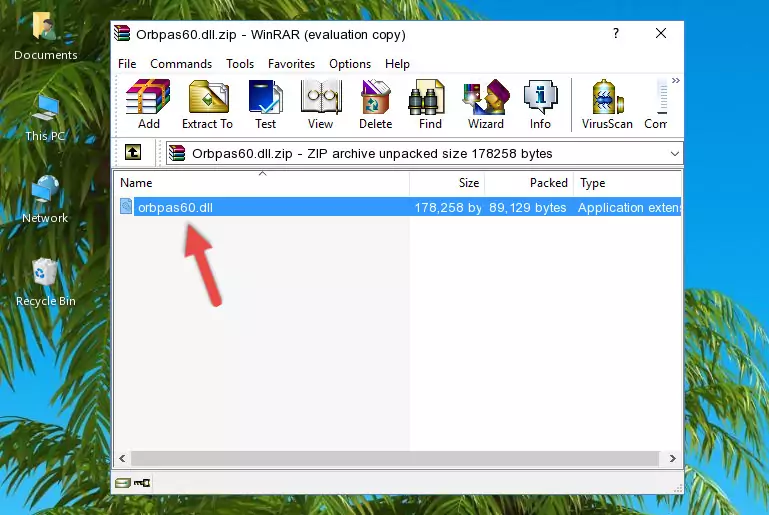Show archive Info
Image resolution: width=769 pixels, height=515 pixels.
coord(540,104)
